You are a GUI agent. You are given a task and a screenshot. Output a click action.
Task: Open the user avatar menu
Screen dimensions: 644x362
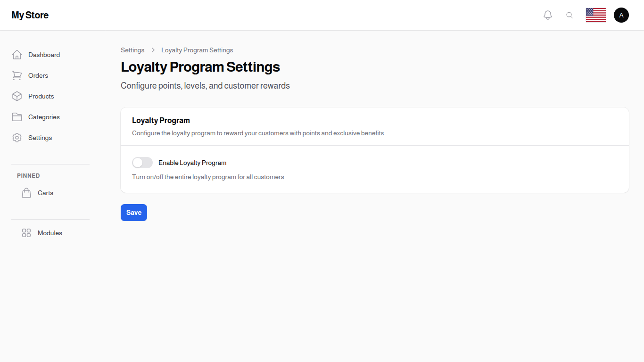(x=621, y=15)
